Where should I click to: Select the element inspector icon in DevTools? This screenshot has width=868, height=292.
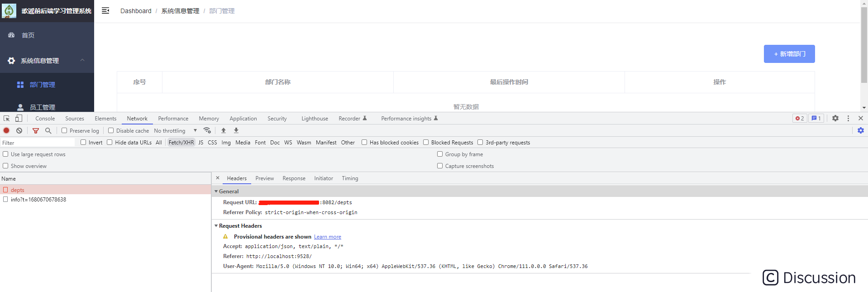(x=6, y=118)
